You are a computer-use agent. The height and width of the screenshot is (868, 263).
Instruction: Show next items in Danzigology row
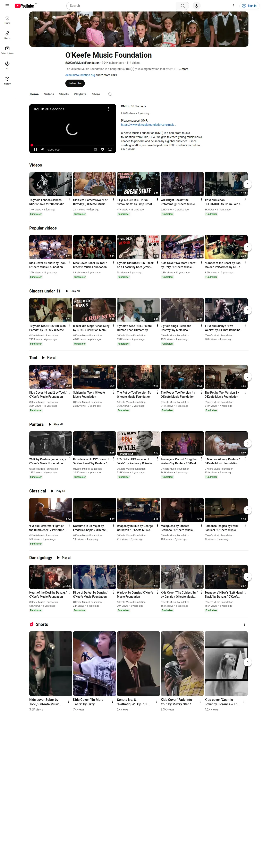pyautogui.click(x=247, y=577)
